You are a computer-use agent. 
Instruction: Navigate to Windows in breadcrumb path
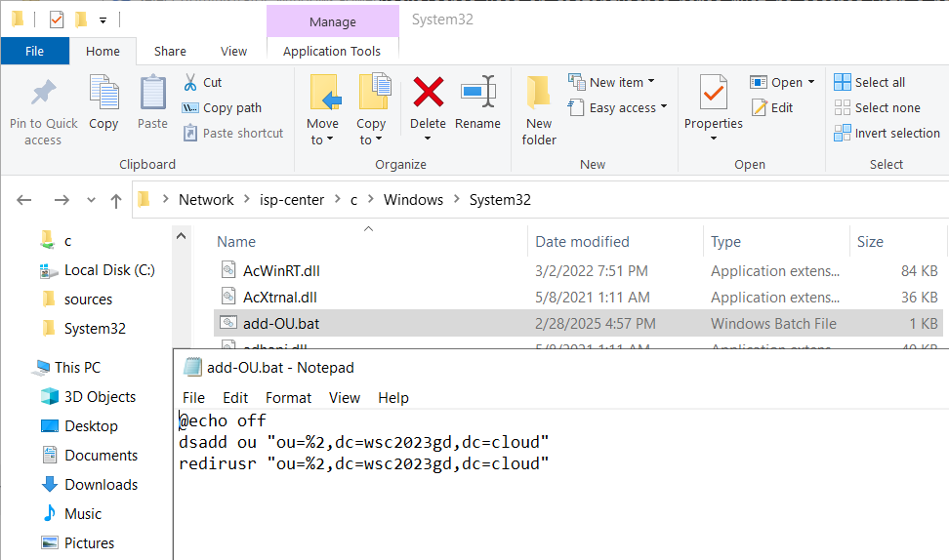pyautogui.click(x=413, y=200)
